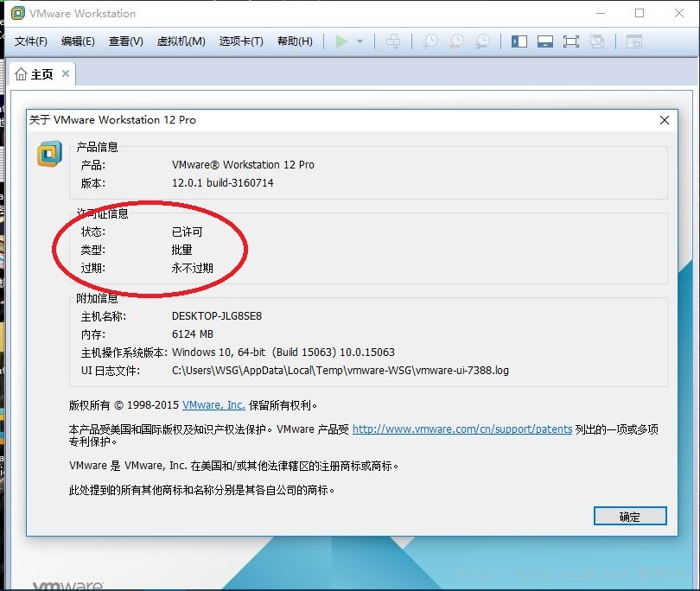
Task: Expand the power options dropdown arrow
Action: click(360, 41)
